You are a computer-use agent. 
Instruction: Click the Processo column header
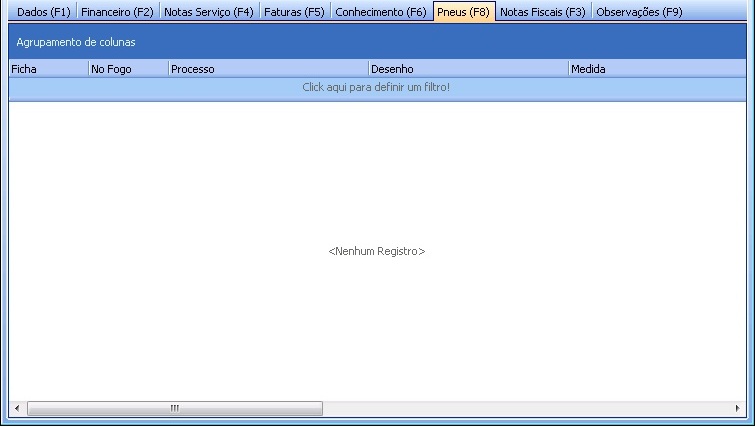tap(267, 69)
